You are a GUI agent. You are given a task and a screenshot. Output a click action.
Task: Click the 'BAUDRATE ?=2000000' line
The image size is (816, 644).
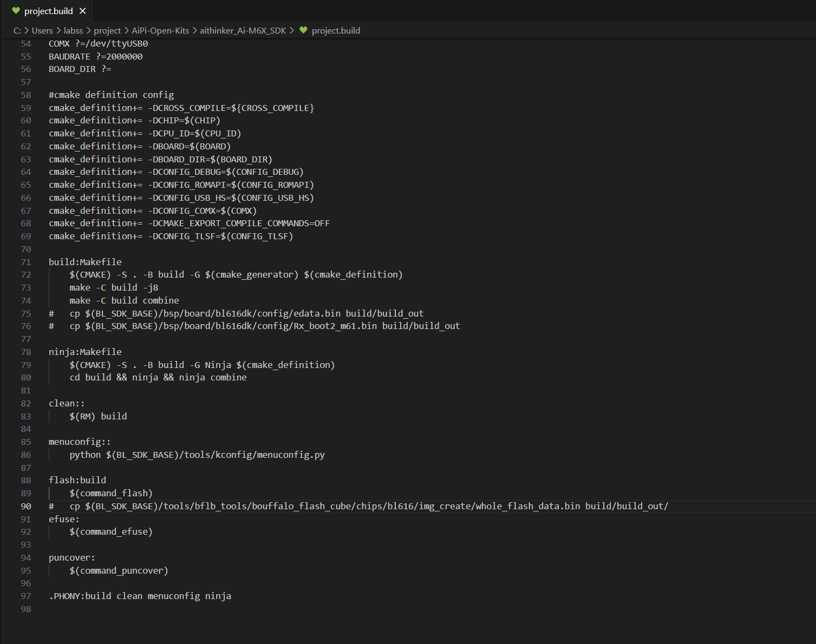(x=96, y=57)
